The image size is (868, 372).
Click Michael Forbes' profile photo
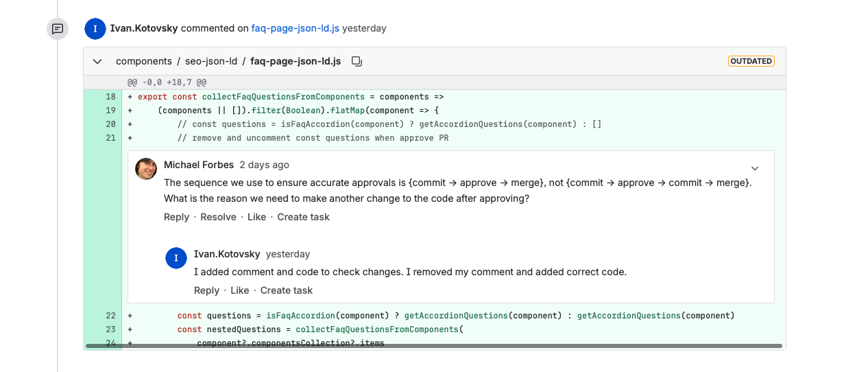tap(146, 169)
